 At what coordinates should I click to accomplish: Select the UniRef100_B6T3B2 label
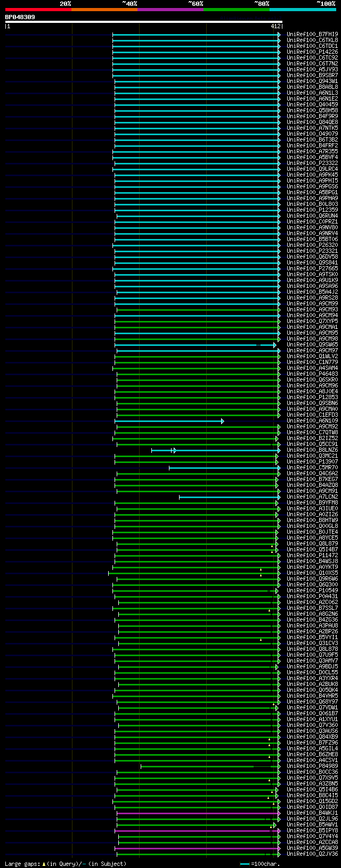coord(312,139)
